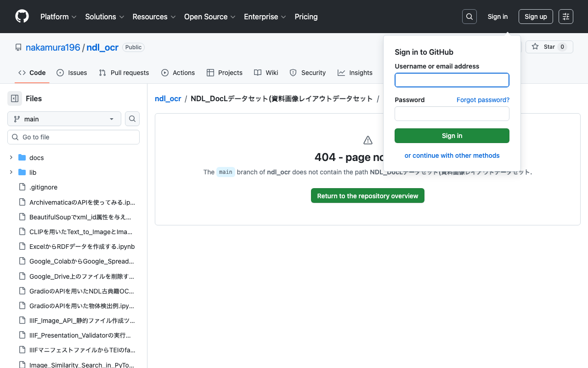The height and width of the screenshot is (368, 588).
Task: Switch to the Issues tab
Action: point(72,73)
